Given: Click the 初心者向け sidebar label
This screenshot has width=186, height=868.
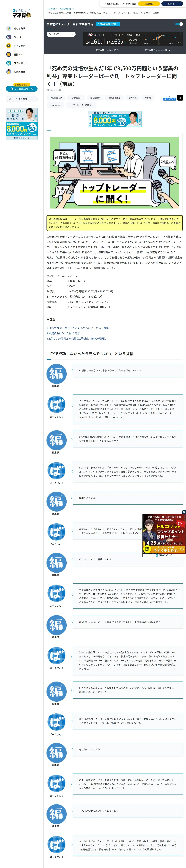Looking at the screenshot, I should [x=19, y=29].
